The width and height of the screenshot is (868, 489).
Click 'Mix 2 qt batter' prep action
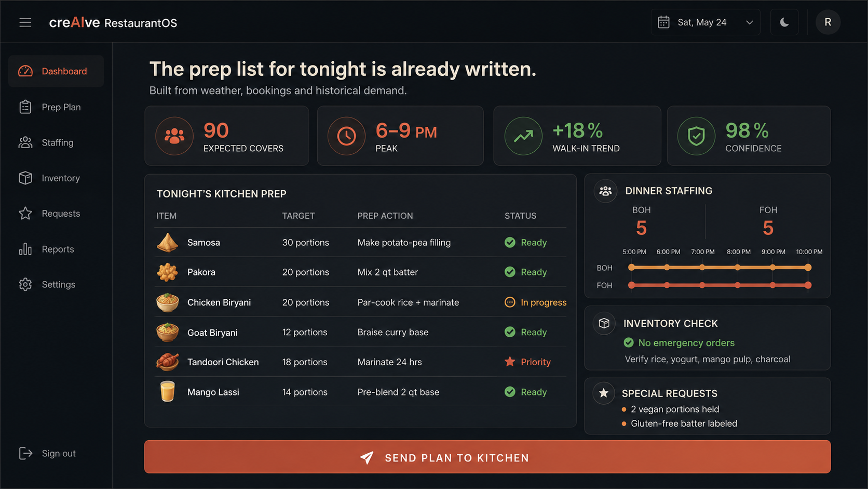pyautogui.click(x=388, y=272)
